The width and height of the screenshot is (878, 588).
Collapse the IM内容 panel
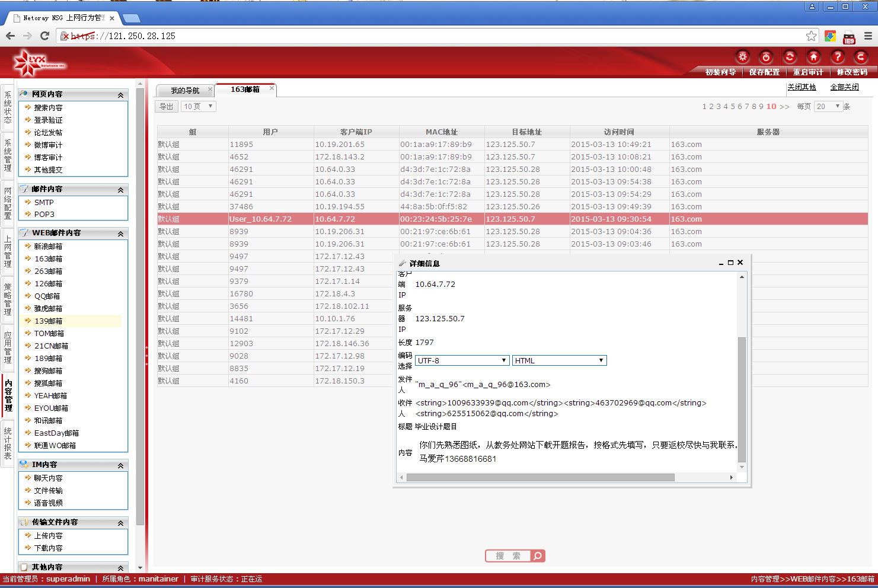tap(120, 465)
